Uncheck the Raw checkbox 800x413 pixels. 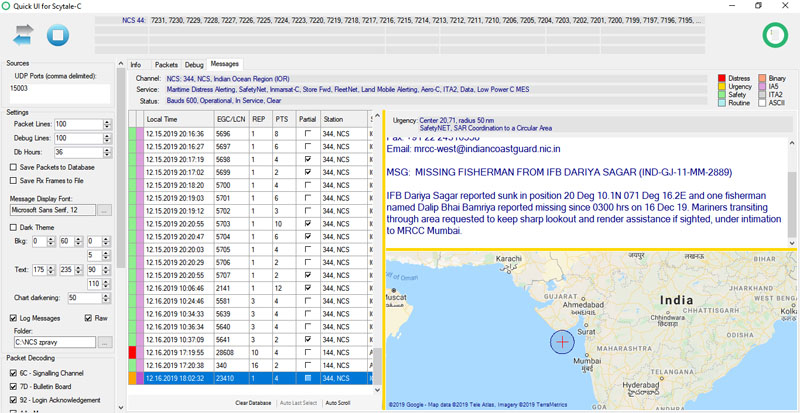[88, 318]
